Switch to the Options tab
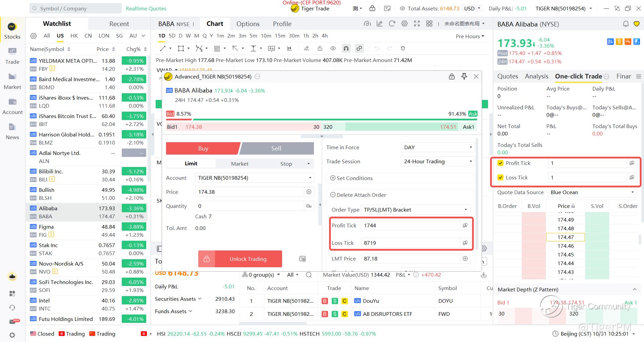 click(x=248, y=24)
